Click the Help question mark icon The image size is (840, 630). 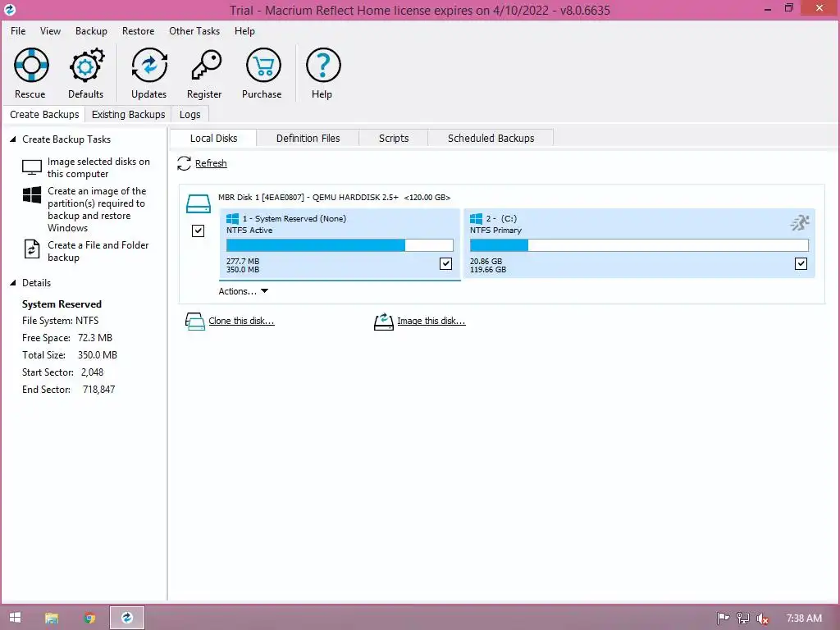pos(323,65)
